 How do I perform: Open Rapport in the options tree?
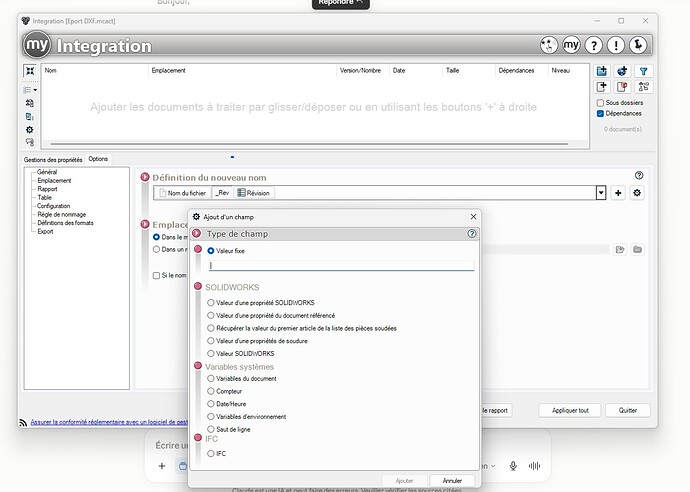click(47, 189)
